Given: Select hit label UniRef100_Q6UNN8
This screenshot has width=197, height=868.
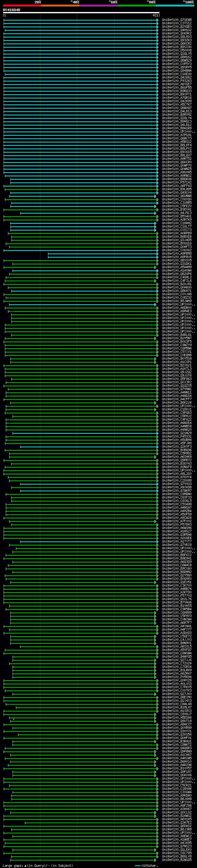Looking at the screenshot, I should pos(177,196).
